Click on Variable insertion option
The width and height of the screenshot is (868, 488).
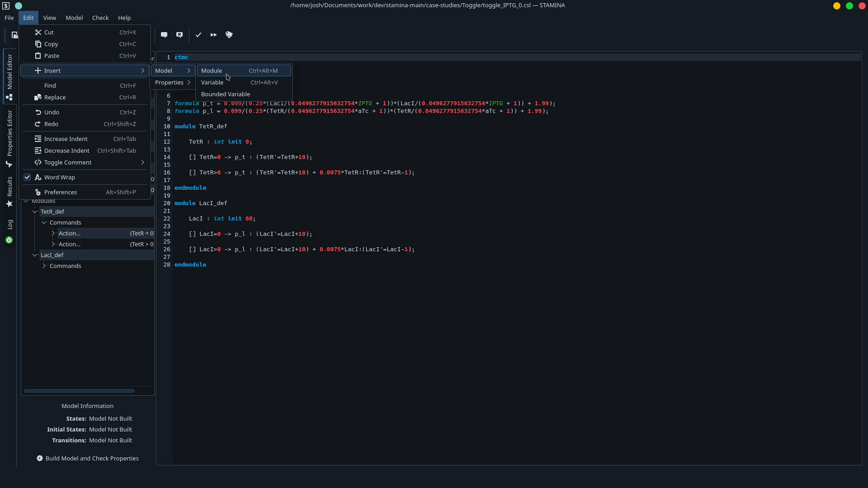tap(212, 82)
